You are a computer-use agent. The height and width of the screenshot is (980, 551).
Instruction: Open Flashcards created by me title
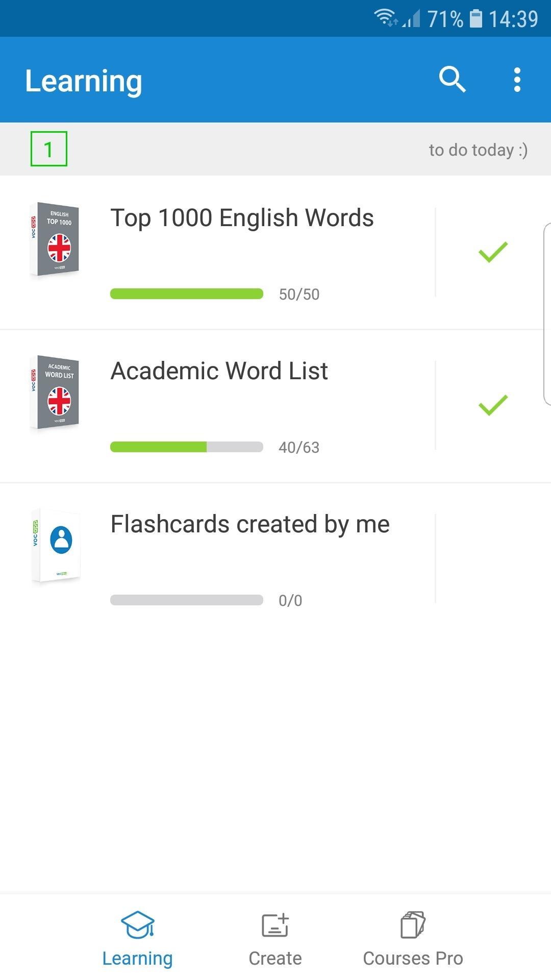(x=250, y=525)
